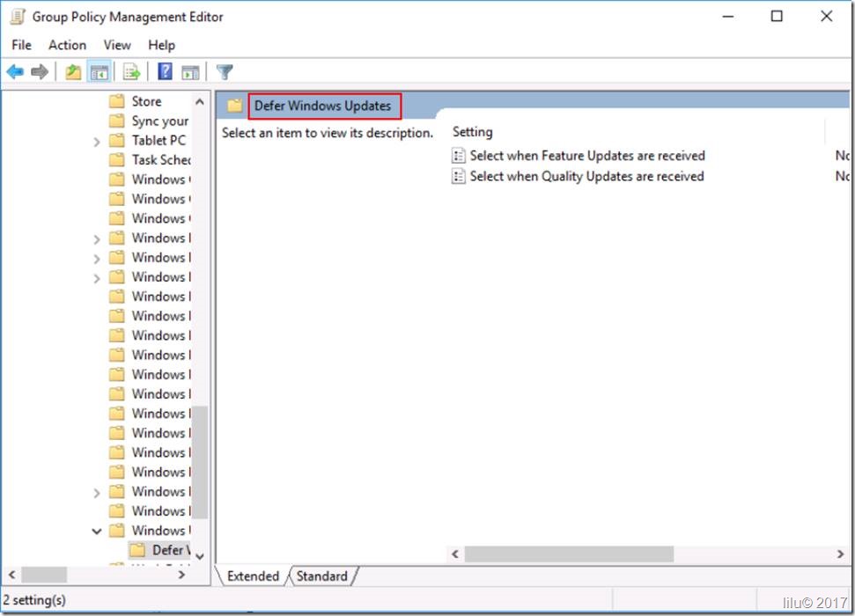Click the Filter funnel toolbar icon
This screenshot has width=855, height=616.
click(x=225, y=71)
